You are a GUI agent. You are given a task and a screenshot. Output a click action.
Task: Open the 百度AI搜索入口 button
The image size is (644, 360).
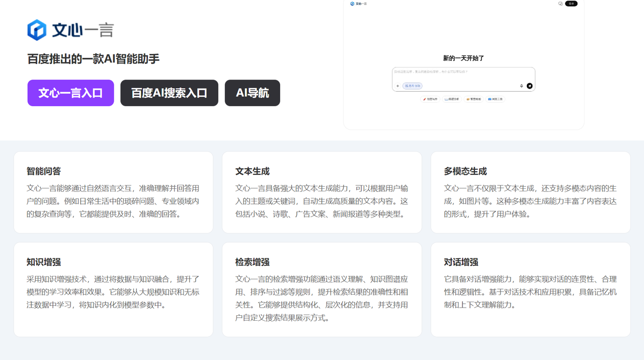169,93
